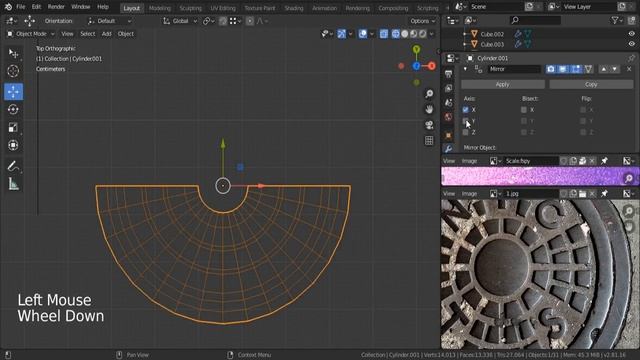Open image folder icon in 1.jpg editor
Screen dimensions: 640x360
(x=582, y=193)
